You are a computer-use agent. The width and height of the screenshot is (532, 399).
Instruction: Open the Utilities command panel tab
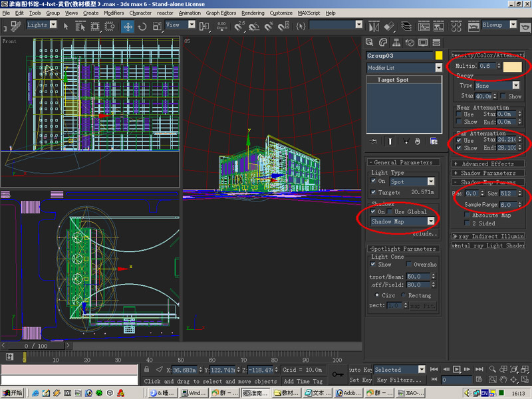pos(436,43)
